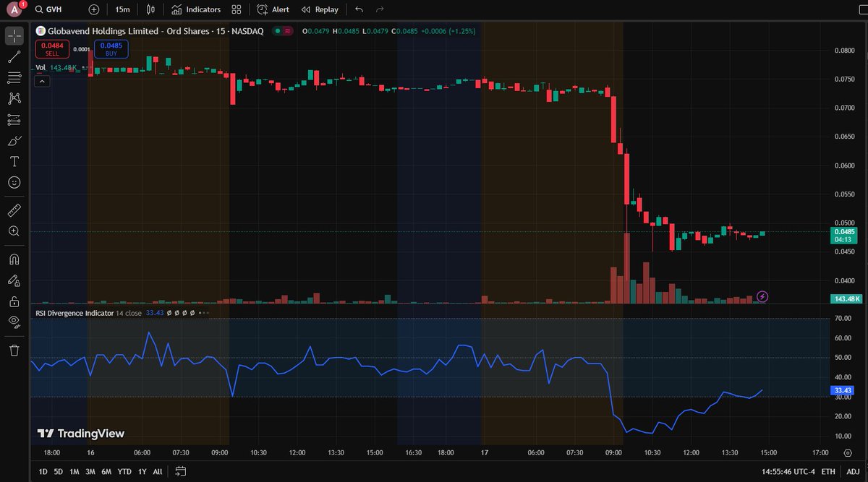Click the Vol 143.48K legend label

tap(56, 67)
